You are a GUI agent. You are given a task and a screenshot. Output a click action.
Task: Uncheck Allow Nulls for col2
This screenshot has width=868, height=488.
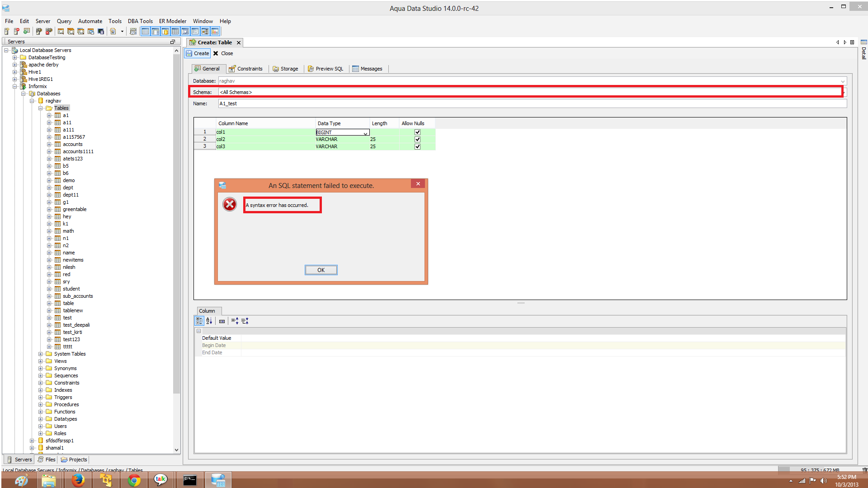coord(417,139)
